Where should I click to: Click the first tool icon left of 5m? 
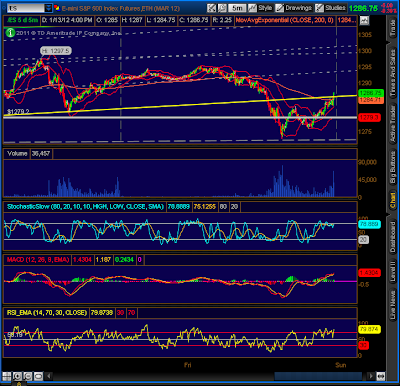[x=222, y=8]
